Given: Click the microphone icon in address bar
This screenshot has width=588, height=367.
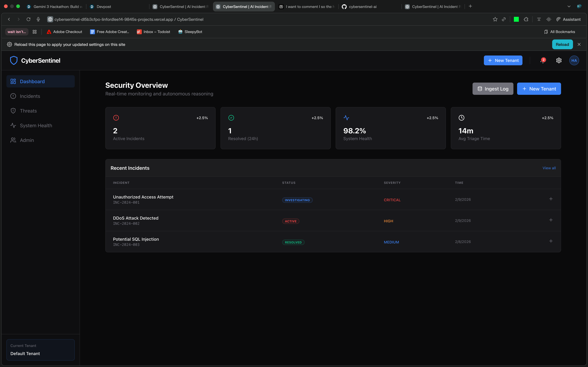Looking at the screenshot, I should 38,19.
